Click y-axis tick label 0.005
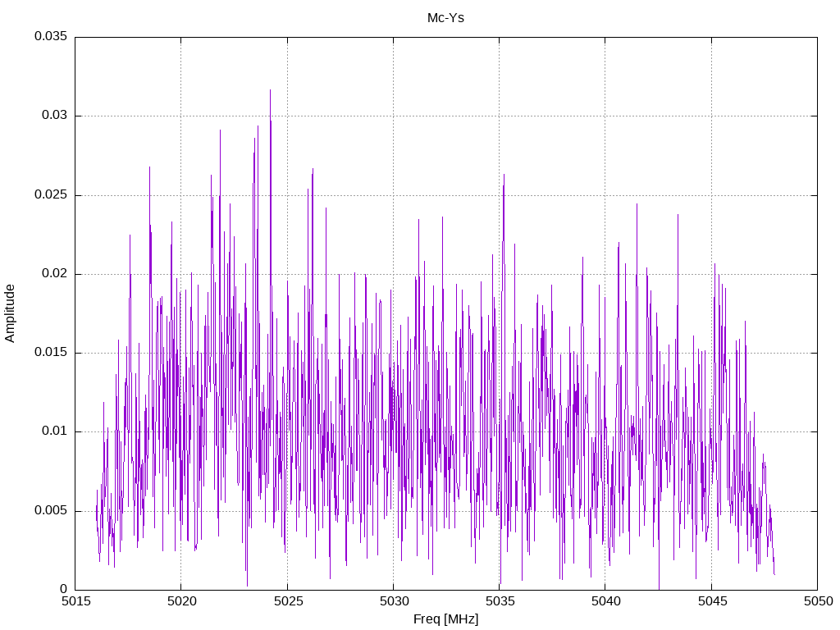840x630 pixels. click(x=51, y=510)
